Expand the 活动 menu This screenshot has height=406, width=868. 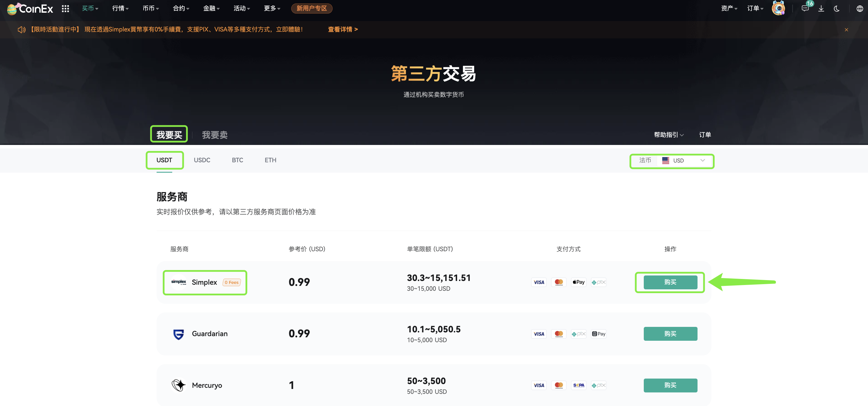click(242, 8)
